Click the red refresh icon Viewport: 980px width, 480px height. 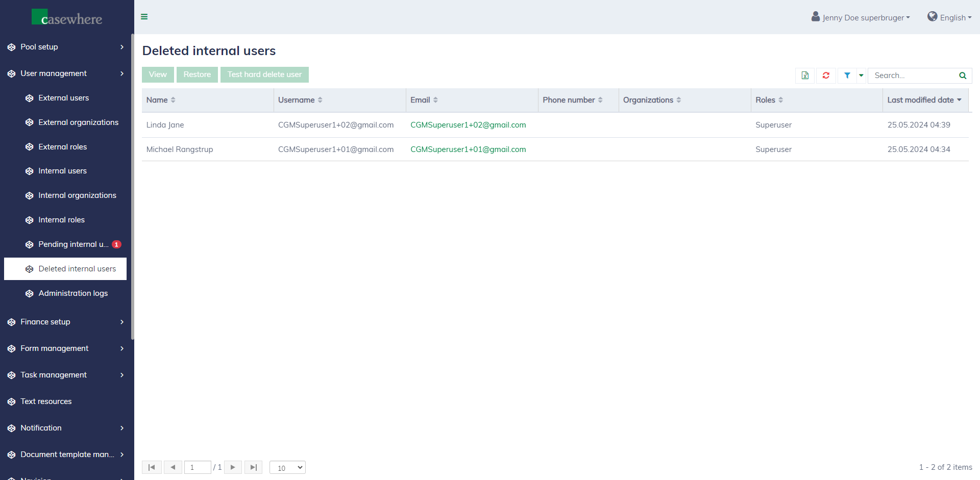pyautogui.click(x=826, y=75)
